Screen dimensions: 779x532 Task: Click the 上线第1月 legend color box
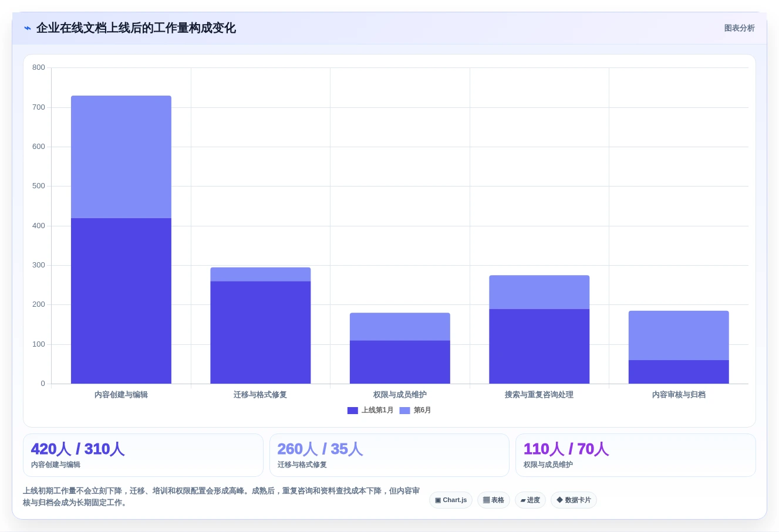[353, 411]
